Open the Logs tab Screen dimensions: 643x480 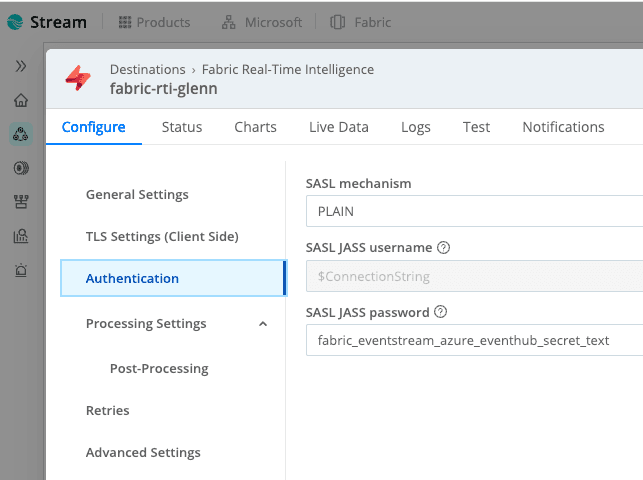[x=415, y=127]
